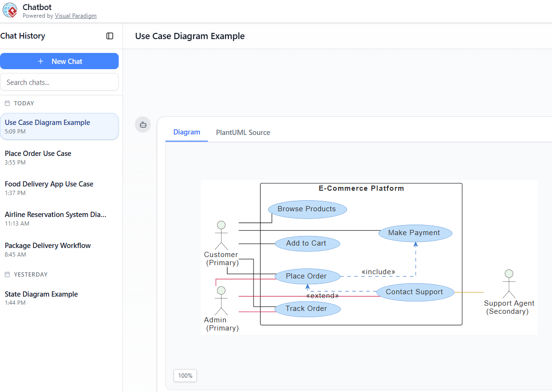Screen dimensions: 552x392
Task: Open the 100% zoom level control
Action: tap(185, 375)
